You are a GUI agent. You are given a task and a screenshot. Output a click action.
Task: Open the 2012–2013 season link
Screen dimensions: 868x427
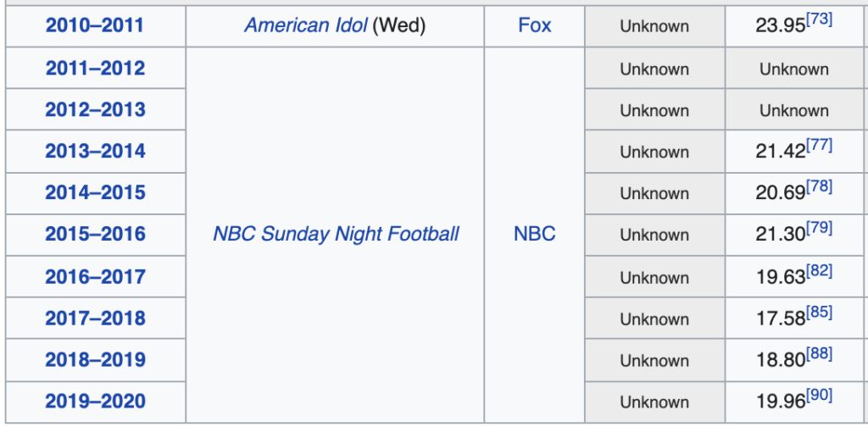point(95,109)
